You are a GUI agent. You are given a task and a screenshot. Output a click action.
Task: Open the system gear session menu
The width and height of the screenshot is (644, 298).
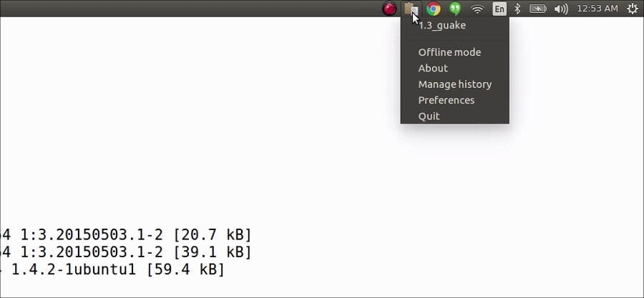point(633,9)
